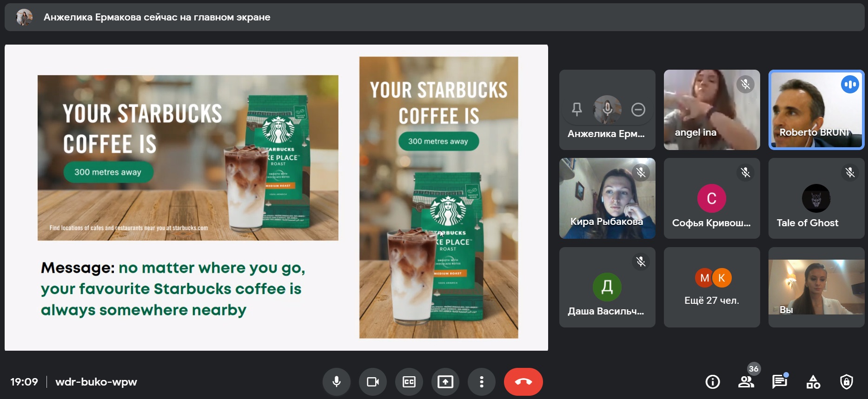868x399 pixels.
Task: Click the muted mic icon on Софья's tile
Action: [745, 173]
